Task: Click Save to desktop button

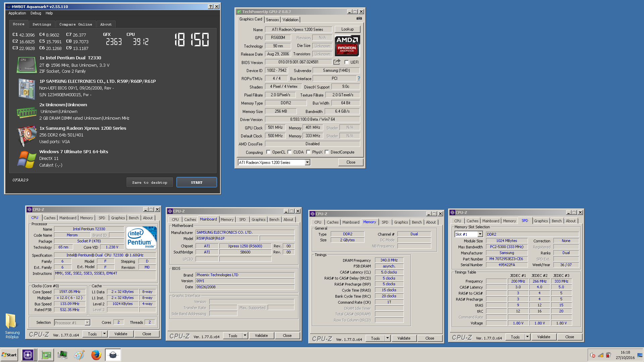Action: pos(150,182)
